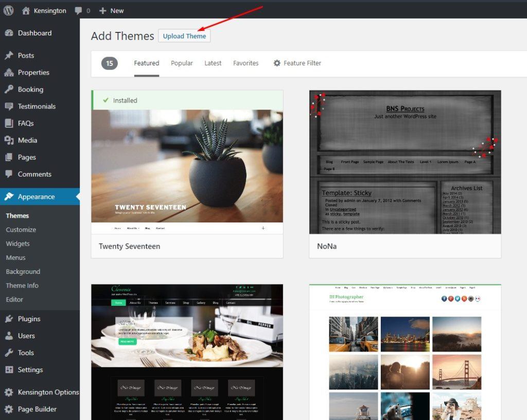Open the theme Editor submenu link
This screenshot has width=527, height=420.
click(x=14, y=300)
